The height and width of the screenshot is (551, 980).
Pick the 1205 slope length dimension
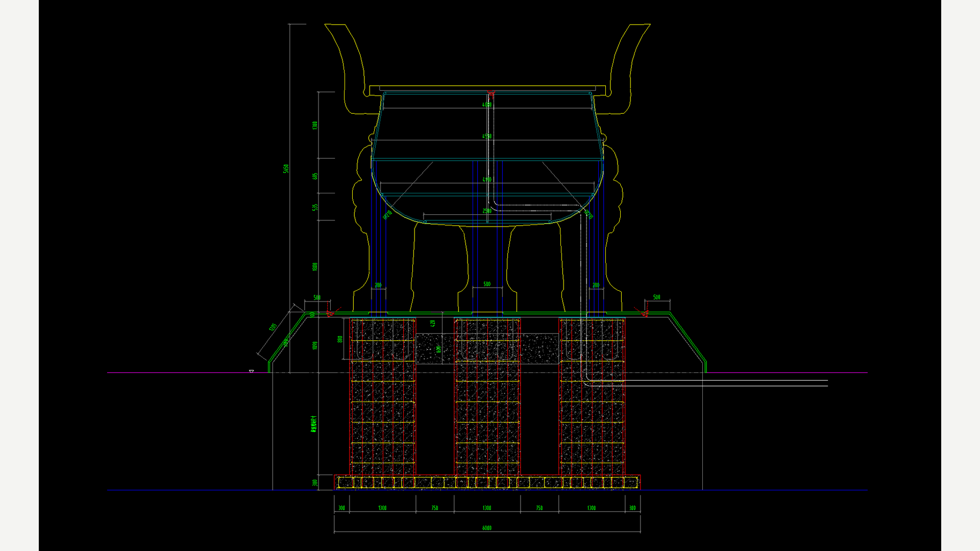(273, 327)
